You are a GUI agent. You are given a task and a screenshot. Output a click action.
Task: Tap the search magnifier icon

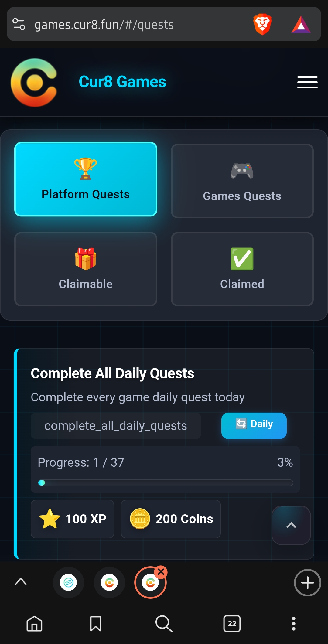pyautogui.click(x=164, y=624)
